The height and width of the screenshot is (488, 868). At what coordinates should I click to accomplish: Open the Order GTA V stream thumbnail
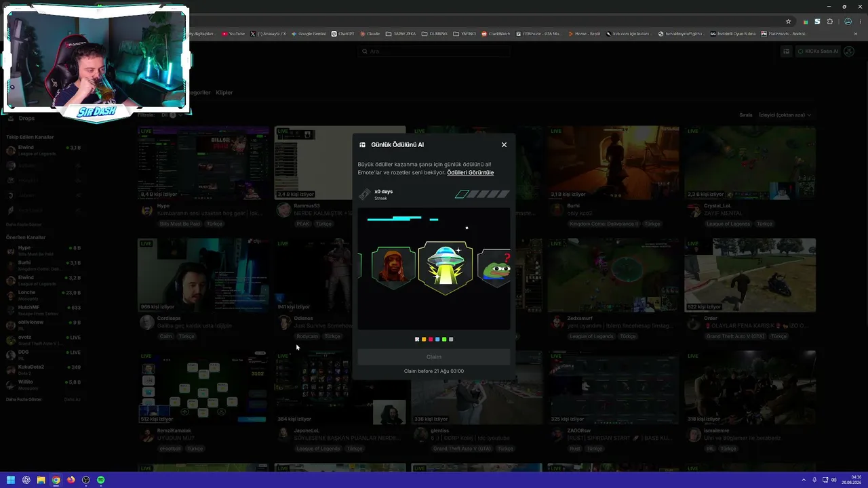750,275
